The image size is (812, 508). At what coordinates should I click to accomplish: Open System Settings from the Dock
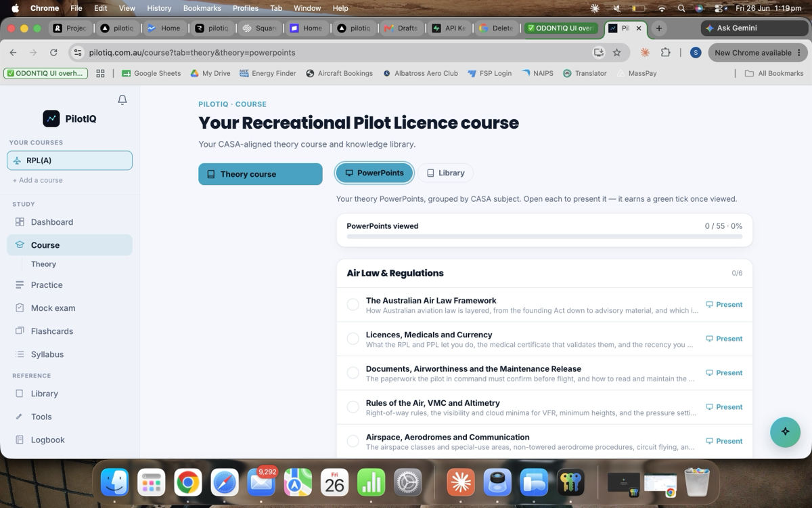(x=407, y=483)
